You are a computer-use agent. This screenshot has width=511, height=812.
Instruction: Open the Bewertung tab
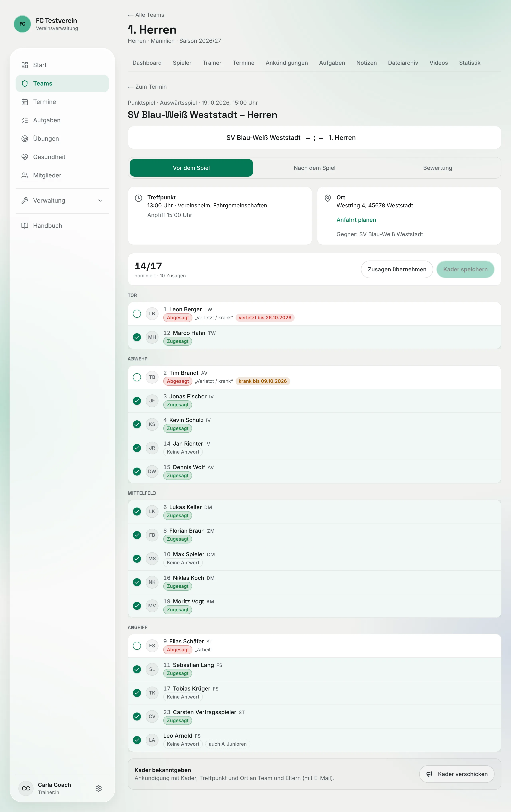pos(438,168)
